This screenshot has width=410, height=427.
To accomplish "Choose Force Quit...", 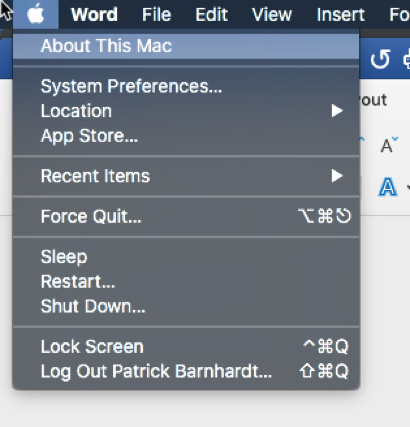I will coord(186,217).
